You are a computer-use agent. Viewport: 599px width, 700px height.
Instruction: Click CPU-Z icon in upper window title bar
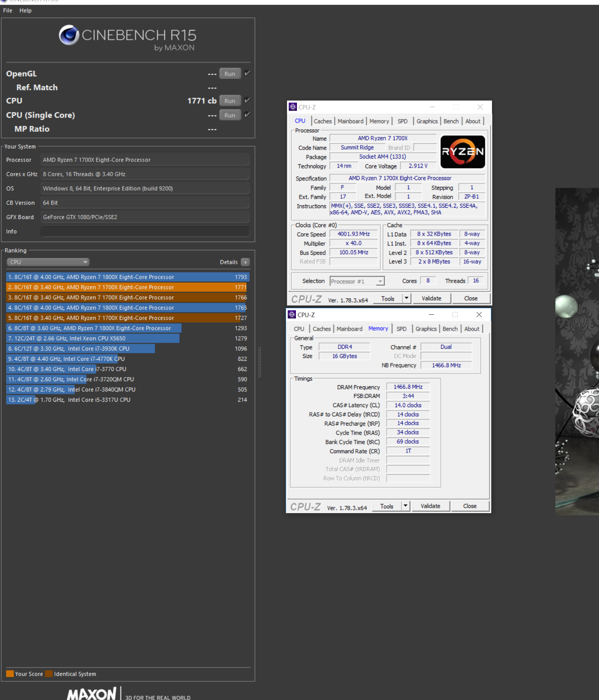pyautogui.click(x=293, y=107)
